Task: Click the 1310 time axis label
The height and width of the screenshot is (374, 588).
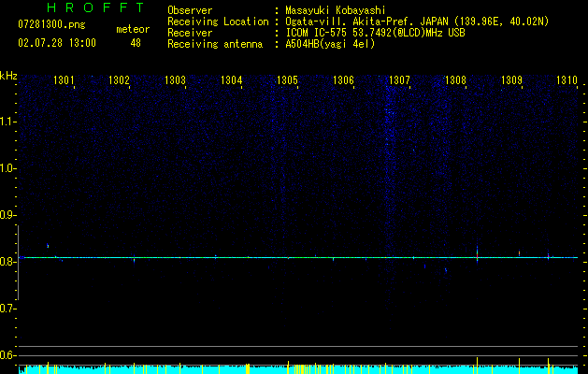Action: (566, 79)
